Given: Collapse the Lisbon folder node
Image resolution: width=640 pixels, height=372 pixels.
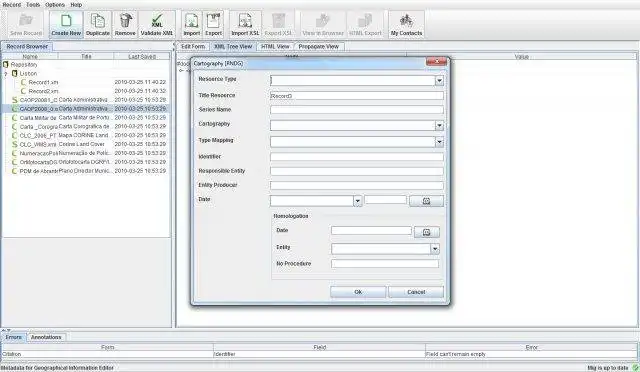Looking at the screenshot, I should click(6, 74).
